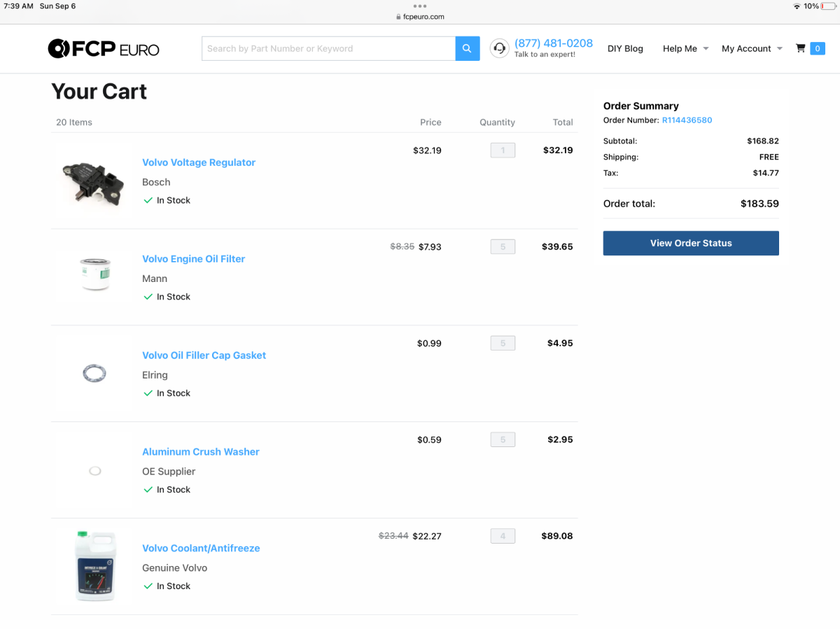
Task: Tap the '7:39 AM' clock in status bar
Action: 18,6
